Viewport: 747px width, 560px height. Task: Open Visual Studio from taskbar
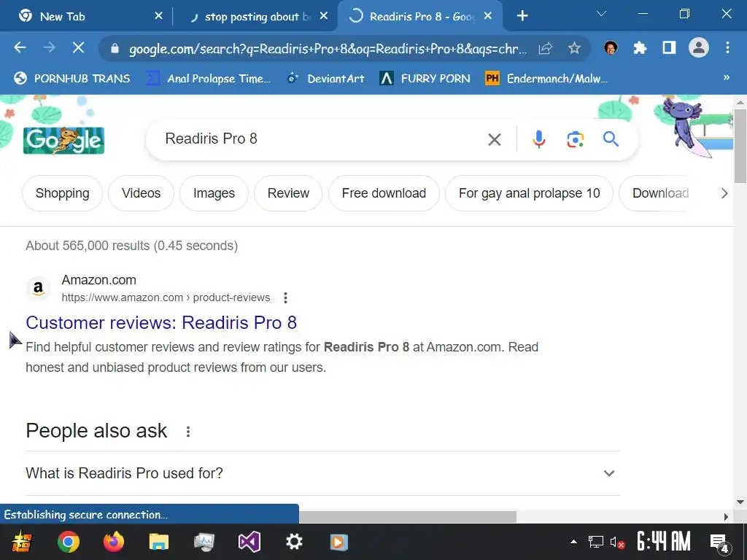pos(249,542)
